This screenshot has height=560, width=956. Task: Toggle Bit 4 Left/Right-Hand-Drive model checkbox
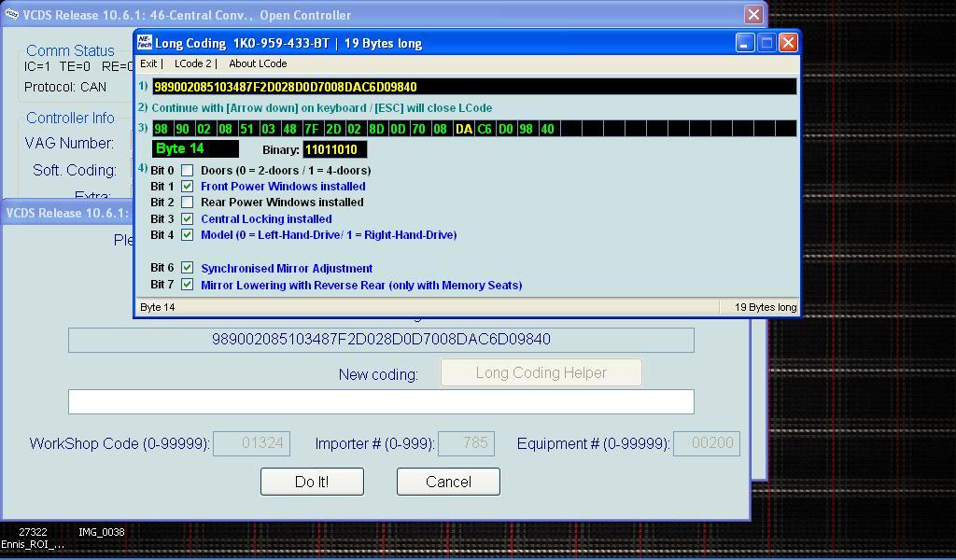pos(187,234)
